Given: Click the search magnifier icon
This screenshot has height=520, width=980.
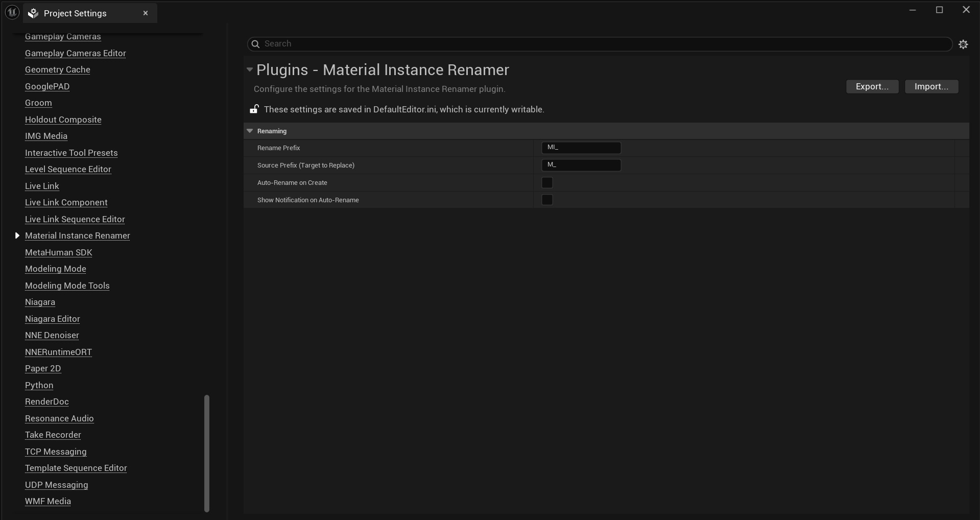Looking at the screenshot, I should [256, 44].
